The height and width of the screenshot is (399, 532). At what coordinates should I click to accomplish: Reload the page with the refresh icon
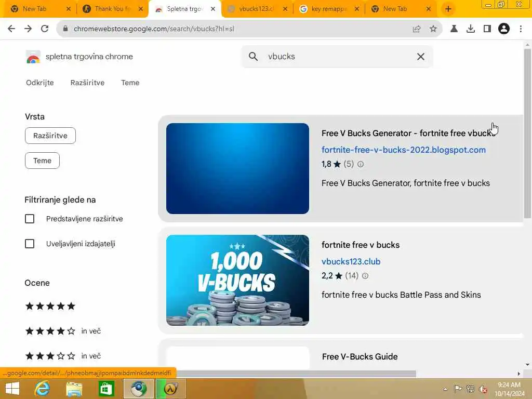coord(45,29)
